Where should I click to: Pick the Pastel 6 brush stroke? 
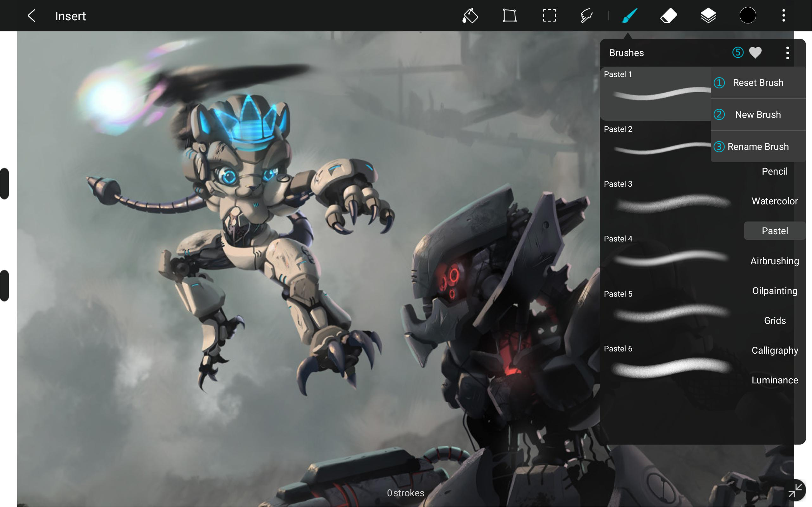click(x=671, y=368)
